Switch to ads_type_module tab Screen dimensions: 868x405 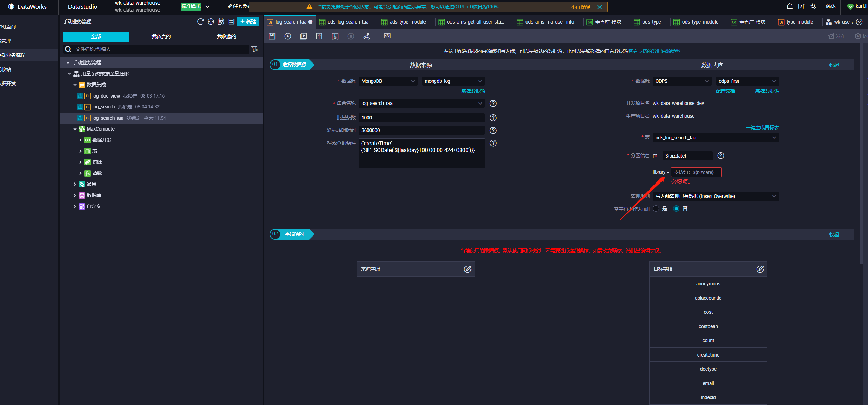pyautogui.click(x=404, y=22)
